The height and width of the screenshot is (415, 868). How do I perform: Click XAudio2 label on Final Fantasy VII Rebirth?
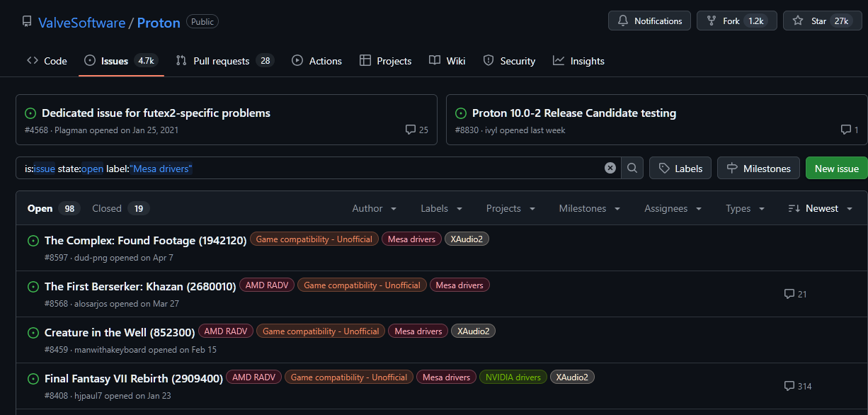(x=572, y=377)
